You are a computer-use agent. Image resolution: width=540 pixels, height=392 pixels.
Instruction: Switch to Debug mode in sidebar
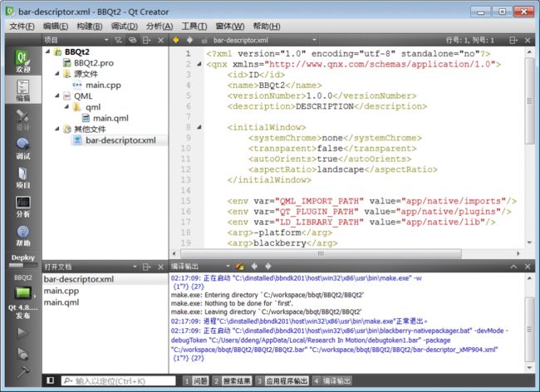point(22,149)
